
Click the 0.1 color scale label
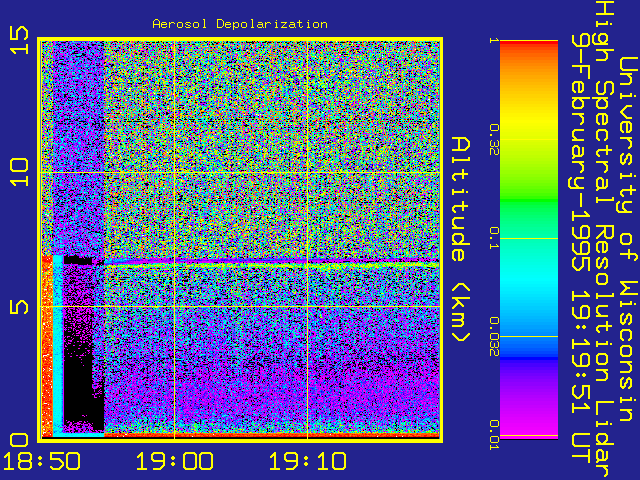493,238
